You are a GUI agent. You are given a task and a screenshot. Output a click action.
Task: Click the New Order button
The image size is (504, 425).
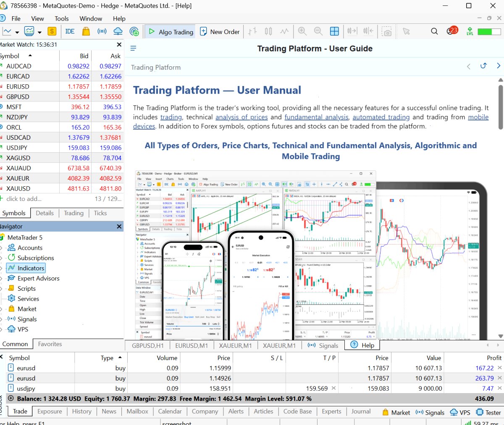(219, 31)
